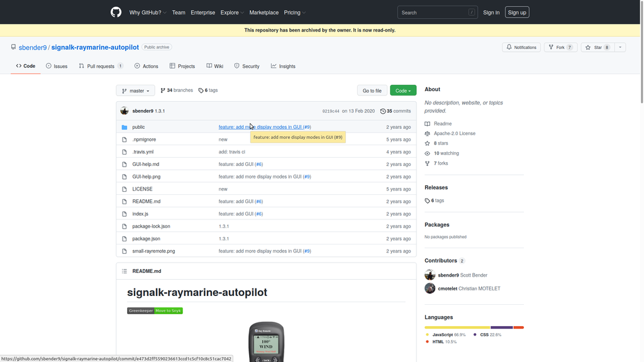Click the GitHub logo icon
The width and height of the screenshot is (644, 362).
116,13
